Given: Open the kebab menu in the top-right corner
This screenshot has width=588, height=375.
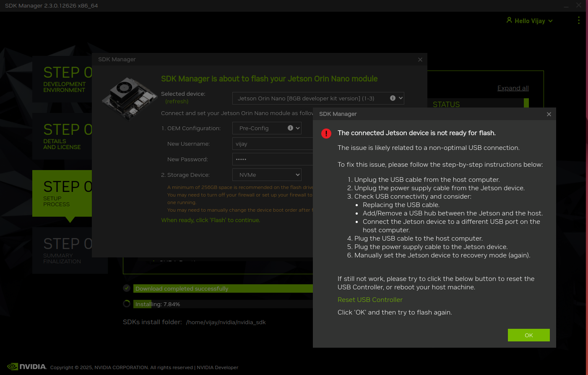Looking at the screenshot, I should pos(579,21).
